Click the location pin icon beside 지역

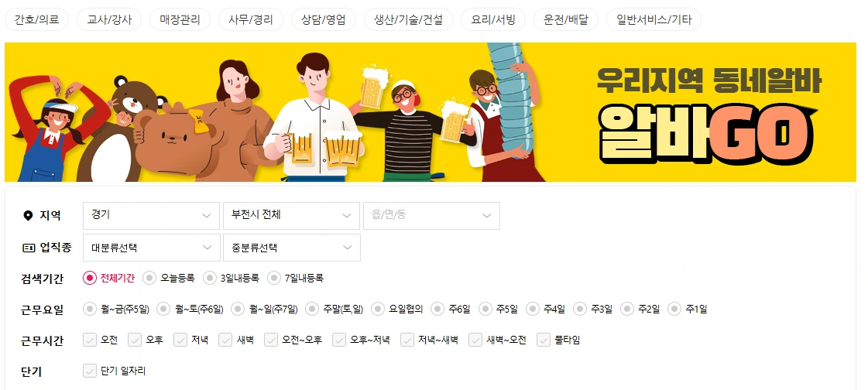pyautogui.click(x=28, y=216)
